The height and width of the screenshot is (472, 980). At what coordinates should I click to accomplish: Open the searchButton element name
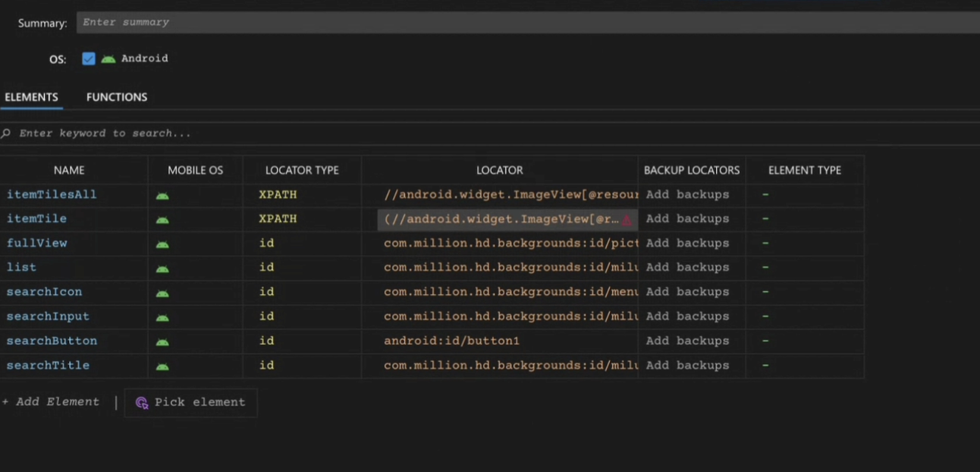(52, 341)
